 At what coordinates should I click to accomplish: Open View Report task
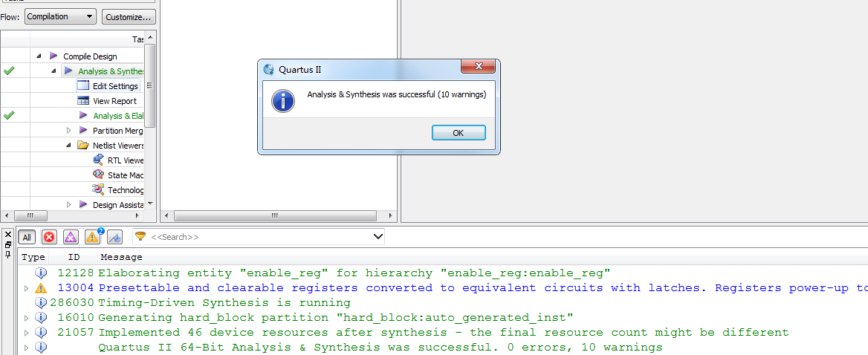114,101
